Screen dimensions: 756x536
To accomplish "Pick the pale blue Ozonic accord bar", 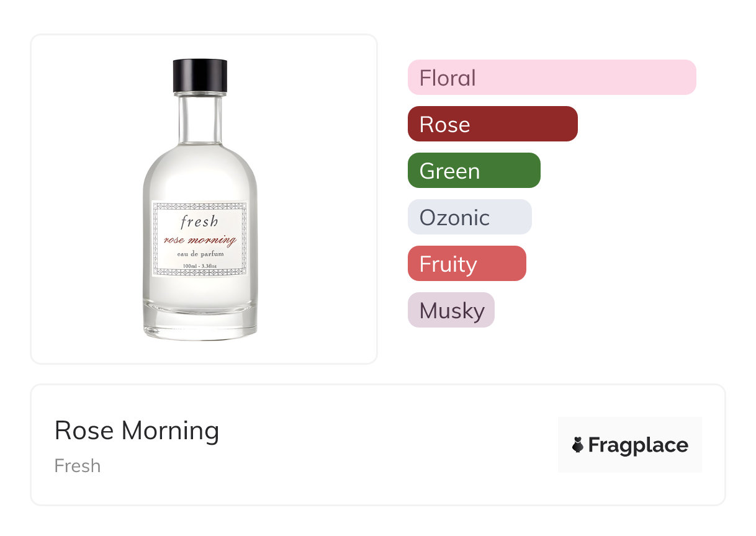I will [x=469, y=217].
